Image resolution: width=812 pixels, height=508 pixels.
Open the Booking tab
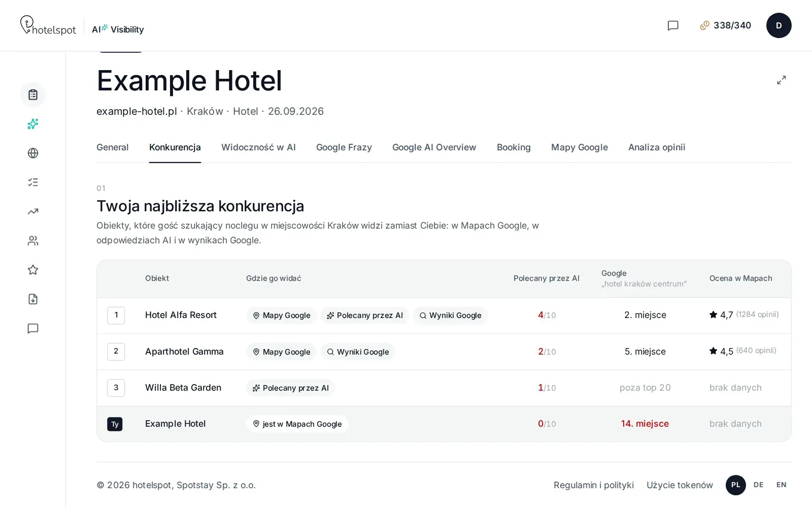tap(514, 147)
